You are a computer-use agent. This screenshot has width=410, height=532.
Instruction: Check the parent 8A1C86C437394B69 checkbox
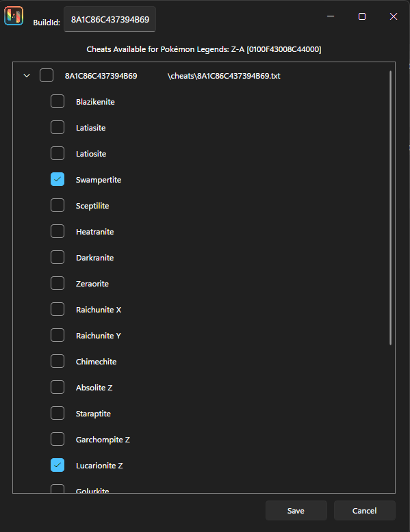click(x=47, y=75)
